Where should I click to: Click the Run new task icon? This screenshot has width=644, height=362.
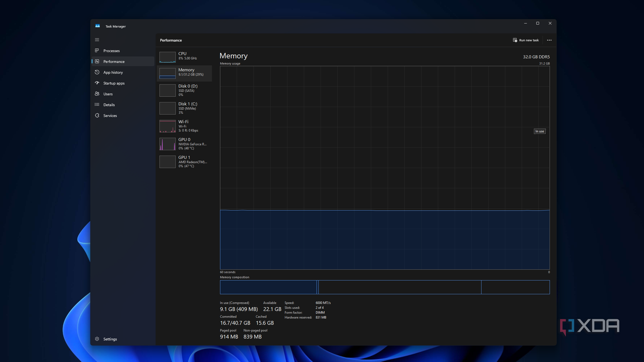[515, 40]
